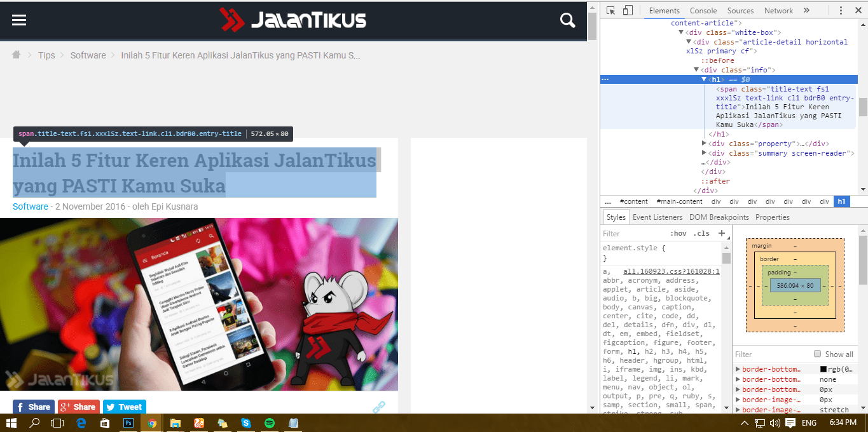Click Chrome icon on taskbar

[x=151, y=422]
